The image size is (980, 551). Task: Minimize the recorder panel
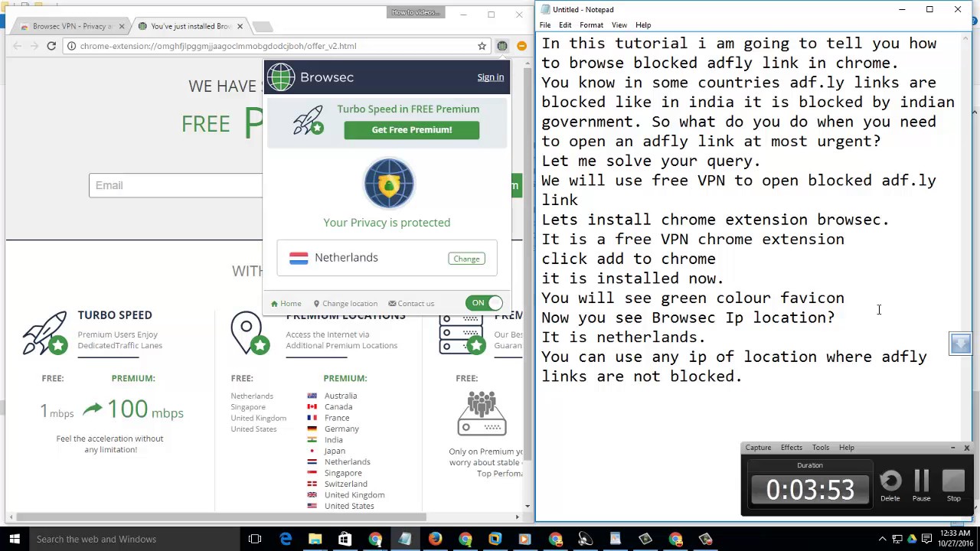(952, 448)
